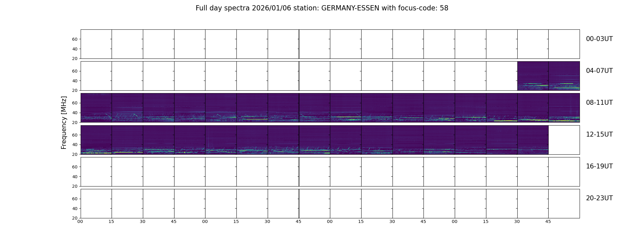Click the '60' tick of the 12-15UT row

tap(75, 135)
